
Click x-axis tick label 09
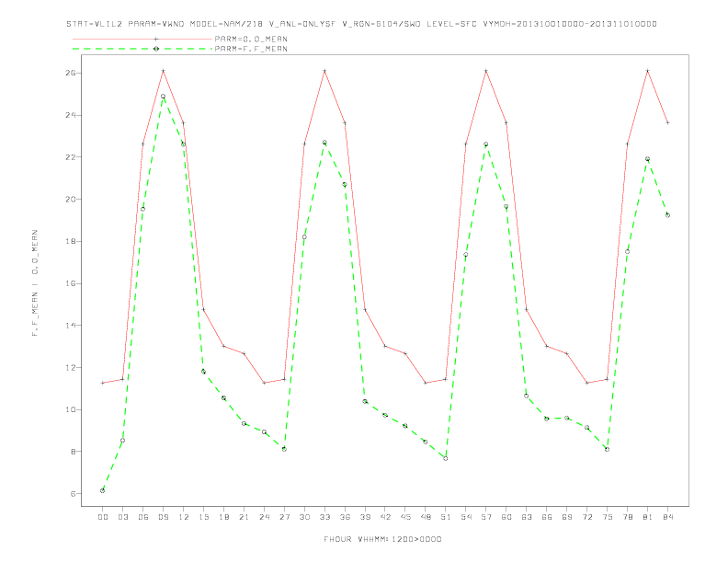(x=163, y=517)
